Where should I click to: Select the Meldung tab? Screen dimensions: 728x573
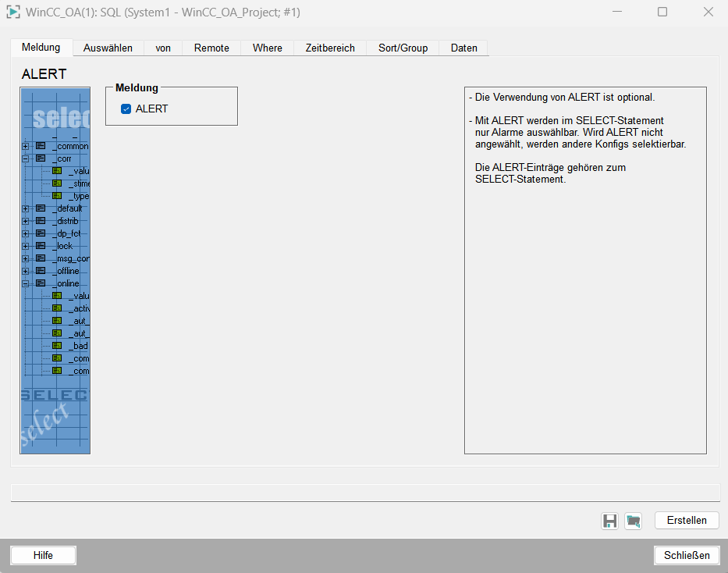point(41,47)
